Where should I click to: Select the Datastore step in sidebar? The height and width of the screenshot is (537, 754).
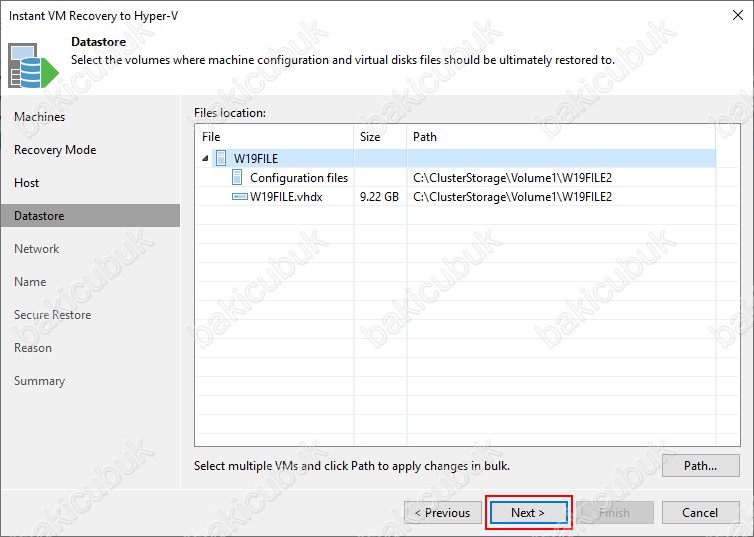90,215
